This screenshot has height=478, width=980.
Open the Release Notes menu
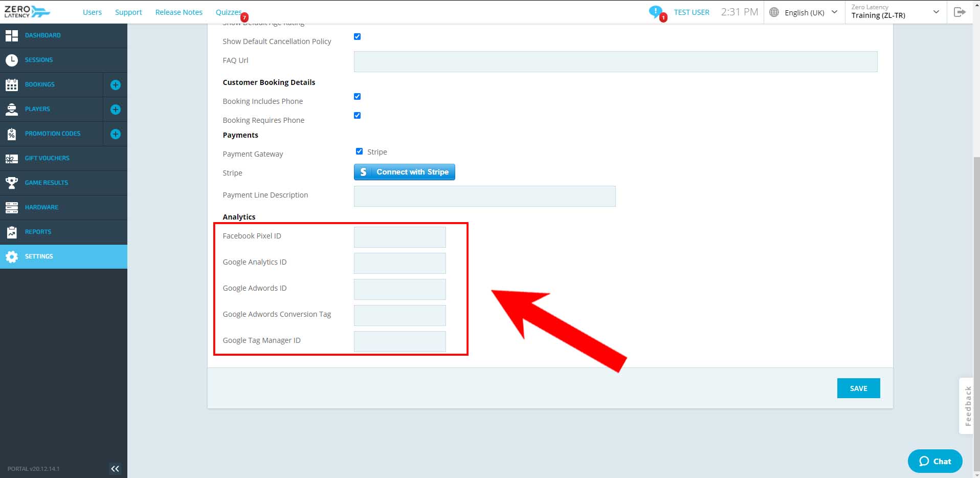coord(179,12)
